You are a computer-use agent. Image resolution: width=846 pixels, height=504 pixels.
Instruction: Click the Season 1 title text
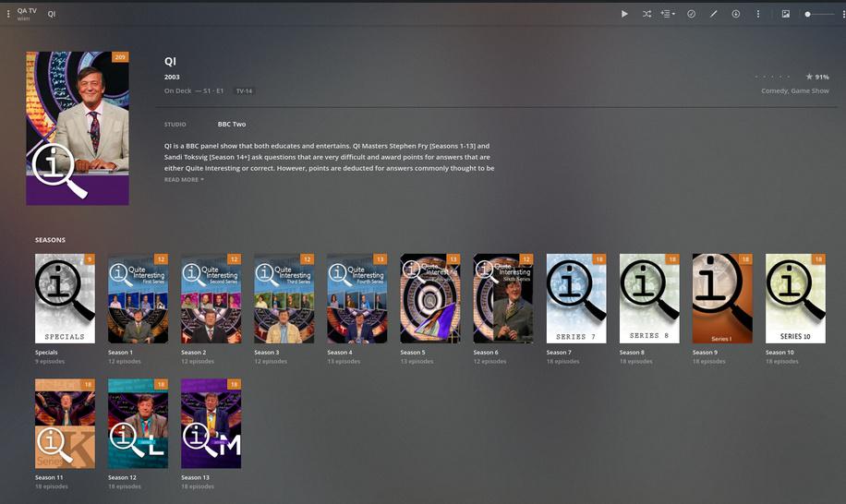click(120, 352)
